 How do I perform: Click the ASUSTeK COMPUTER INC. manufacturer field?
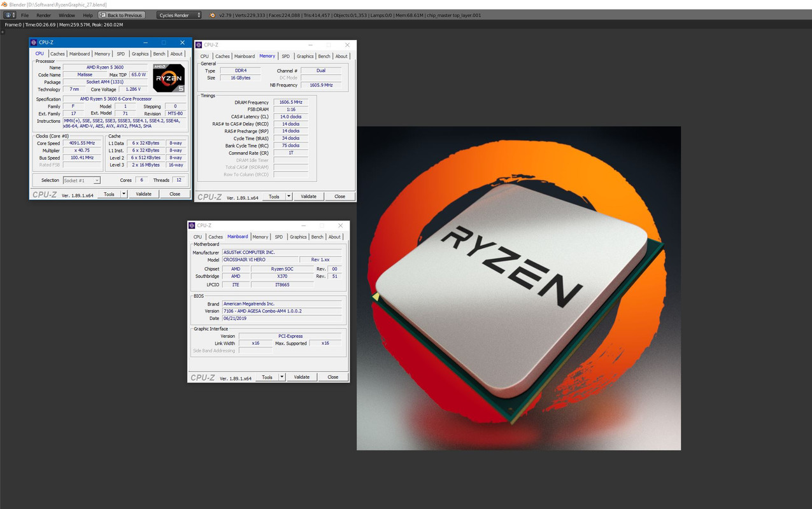(x=282, y=253)
